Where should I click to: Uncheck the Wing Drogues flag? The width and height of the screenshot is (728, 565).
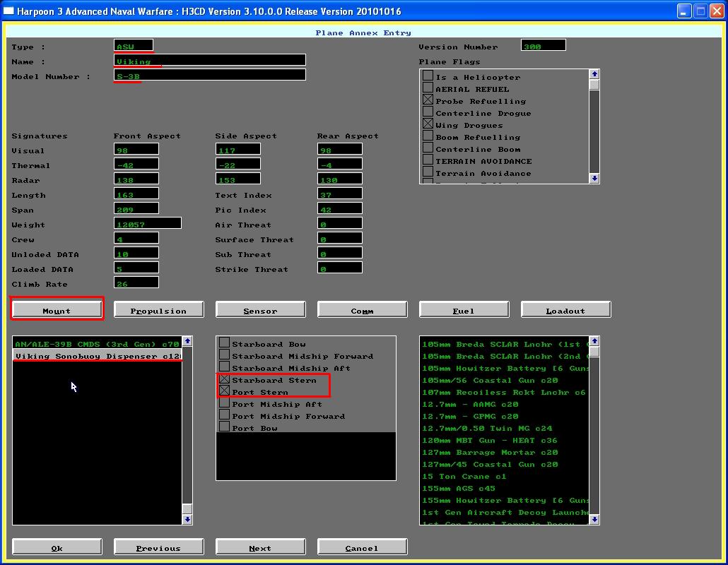click(428, 124)
